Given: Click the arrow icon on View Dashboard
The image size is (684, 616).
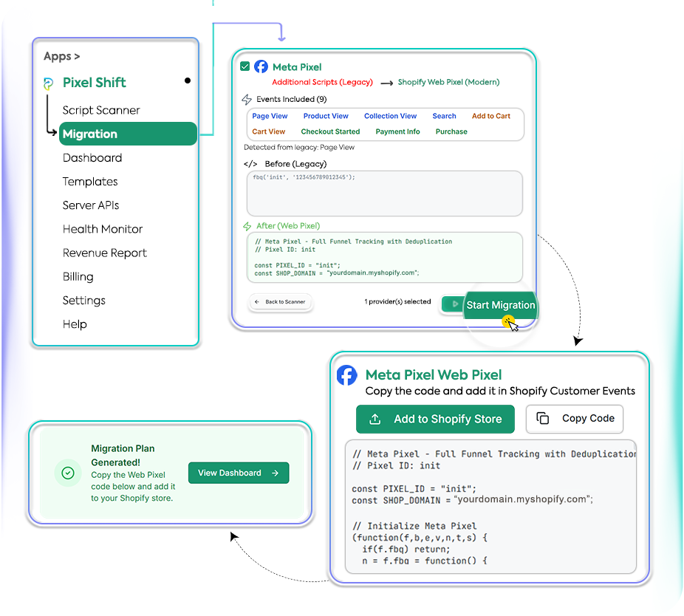Looking at the screenshot, I should (276, 473).
